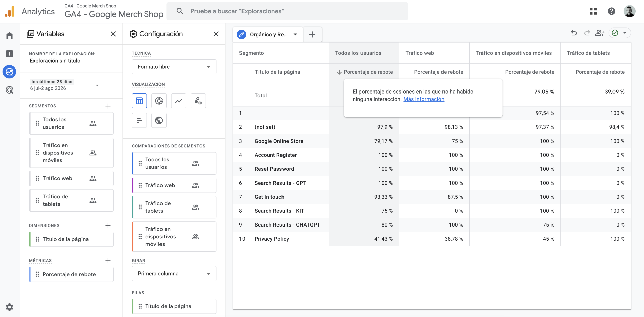The width and height of the screenshot is (644, 317).
Task: Click Tráfico en dispositivos móviles segment in Variables
Action: coord(71,153)
